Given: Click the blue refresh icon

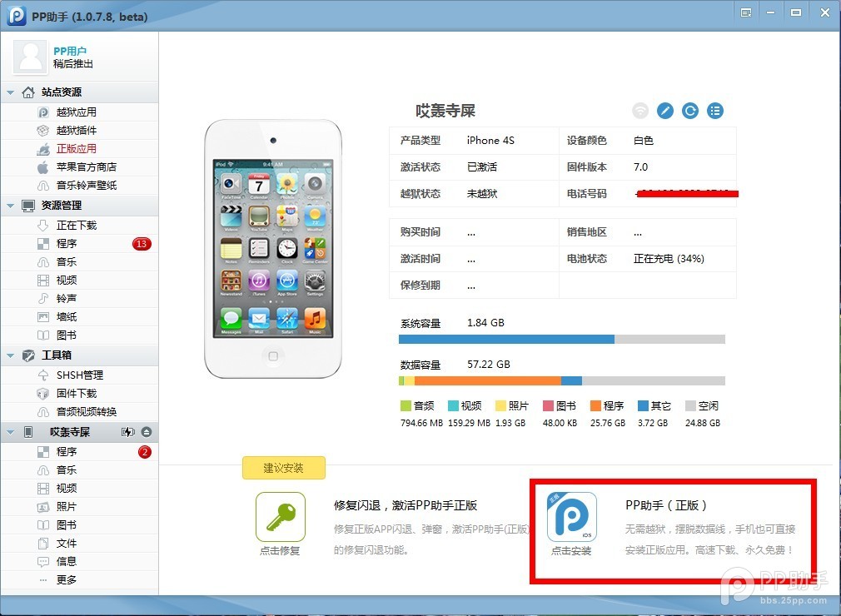Looking at the screenshot, I should pos(690,111).
